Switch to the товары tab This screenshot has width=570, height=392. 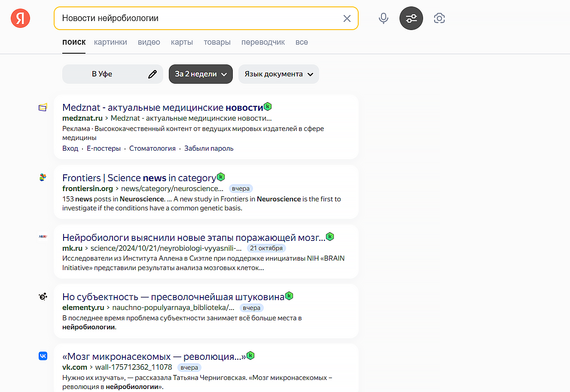[x=217, y=42]
